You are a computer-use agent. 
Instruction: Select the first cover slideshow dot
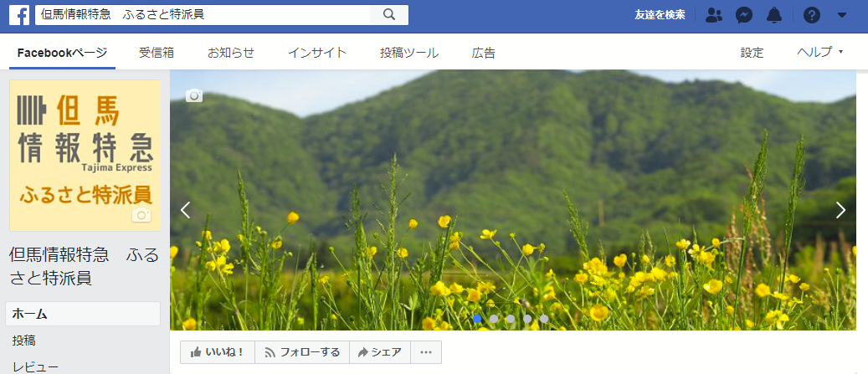477,319
